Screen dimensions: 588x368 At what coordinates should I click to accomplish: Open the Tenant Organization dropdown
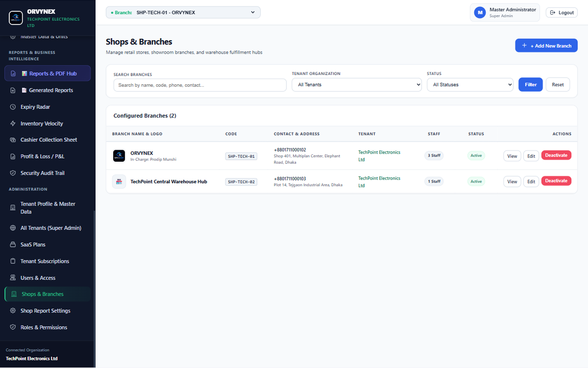click(x=356, y=85)
